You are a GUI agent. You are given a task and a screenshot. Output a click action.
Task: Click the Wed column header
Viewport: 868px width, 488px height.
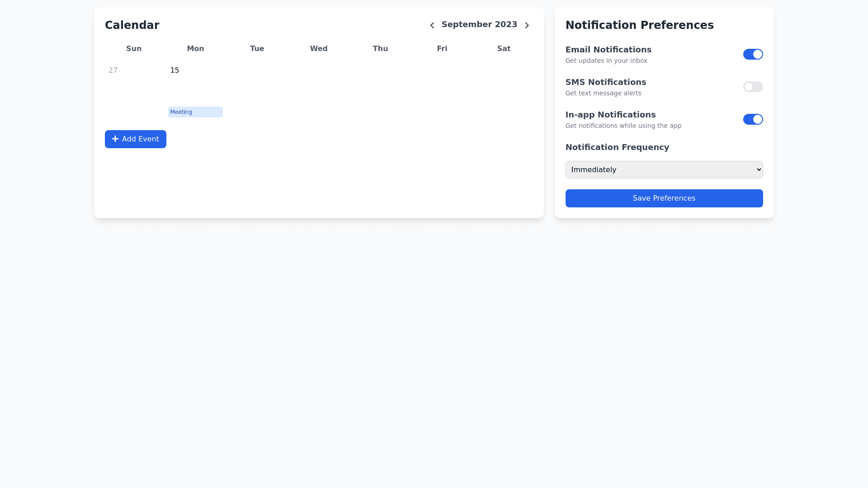(x=319, y=49)
